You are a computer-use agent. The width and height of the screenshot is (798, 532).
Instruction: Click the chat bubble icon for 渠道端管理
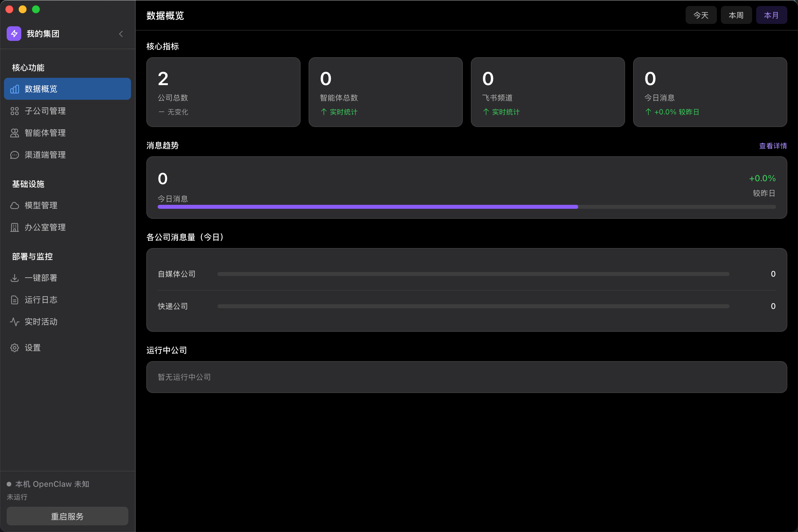click(15, 155)
